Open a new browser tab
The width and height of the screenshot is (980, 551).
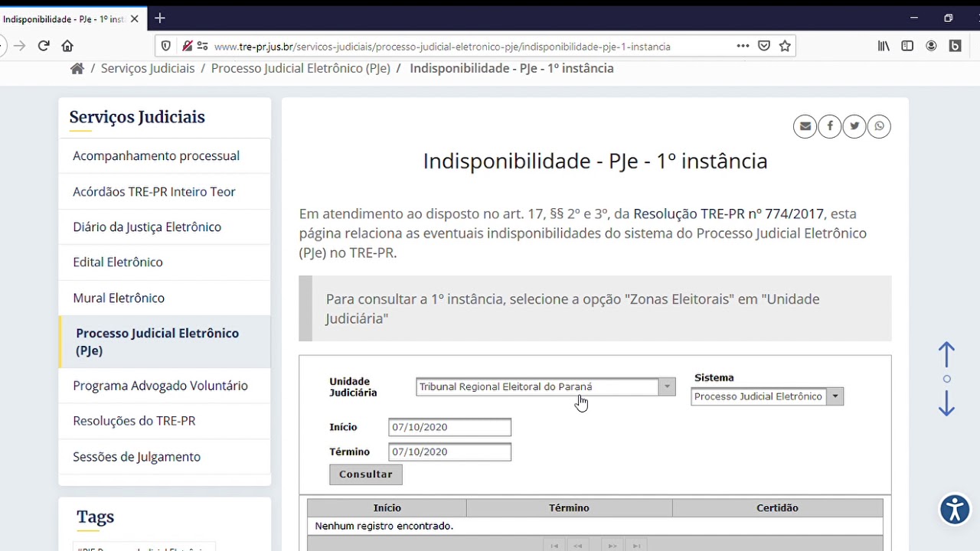click(159, 18)
